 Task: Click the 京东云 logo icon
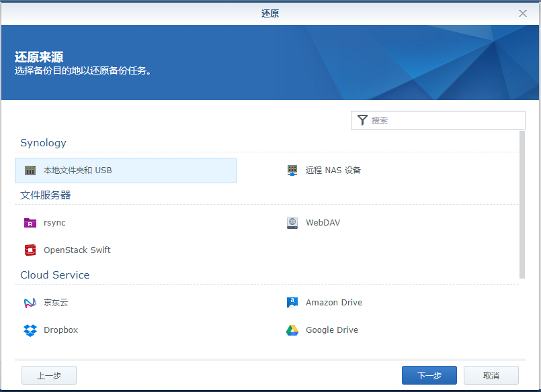click(x=30, y=303)
